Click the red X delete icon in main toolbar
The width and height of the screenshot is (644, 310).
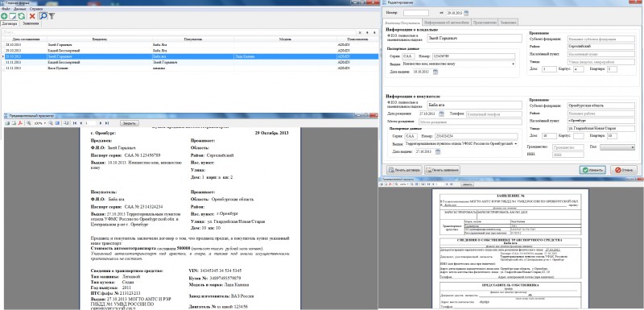click(32, 16)
